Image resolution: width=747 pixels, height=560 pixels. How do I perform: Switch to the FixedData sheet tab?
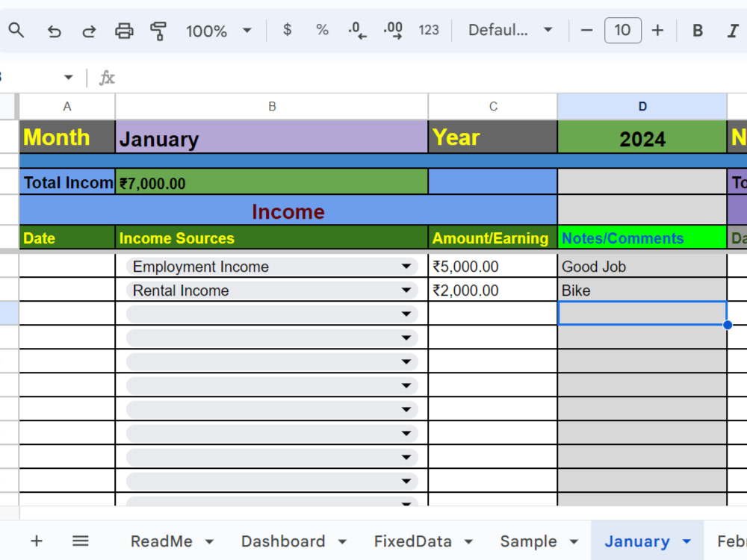pos(414,541)
